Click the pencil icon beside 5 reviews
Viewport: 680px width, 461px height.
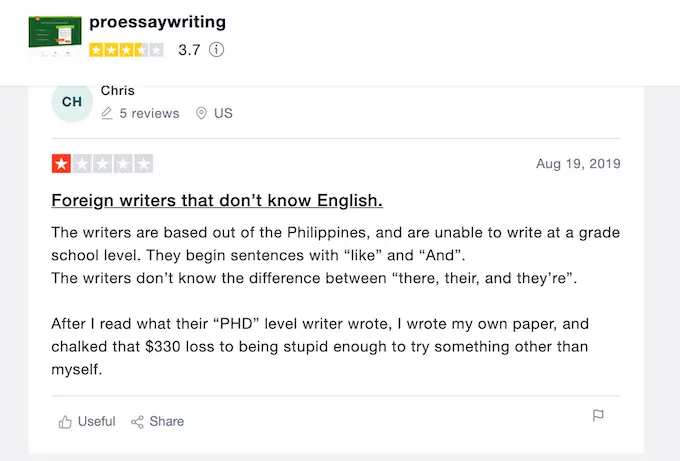pyautogui.click(x=107, y=114)
